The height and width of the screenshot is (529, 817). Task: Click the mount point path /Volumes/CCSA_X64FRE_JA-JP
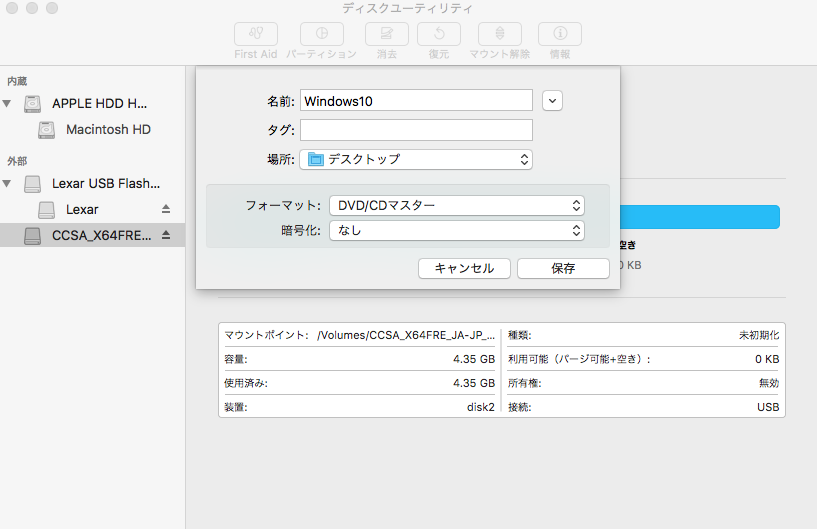pos(406,335)
